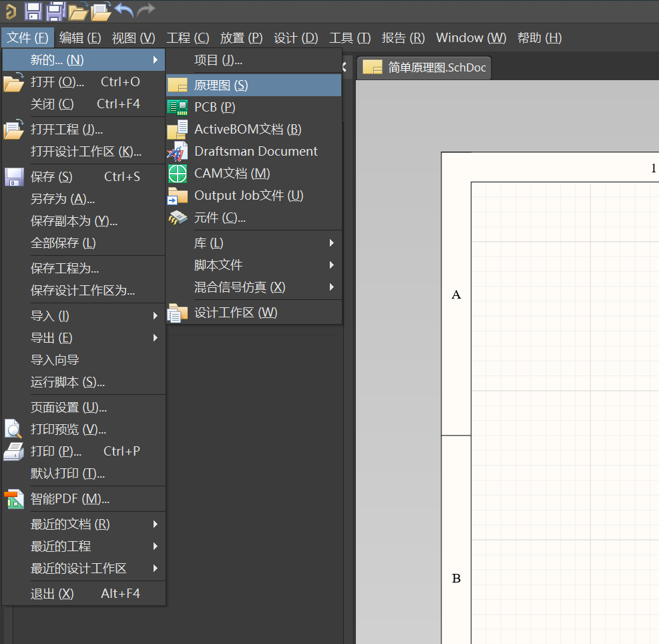Open 智能PDF (M) from the File menu
This screenshot has height=644, width=659.
coord(69,499)
